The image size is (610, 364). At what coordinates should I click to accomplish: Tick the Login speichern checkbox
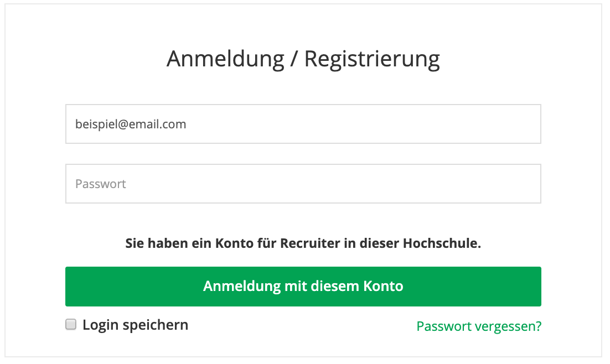point(71,324)
